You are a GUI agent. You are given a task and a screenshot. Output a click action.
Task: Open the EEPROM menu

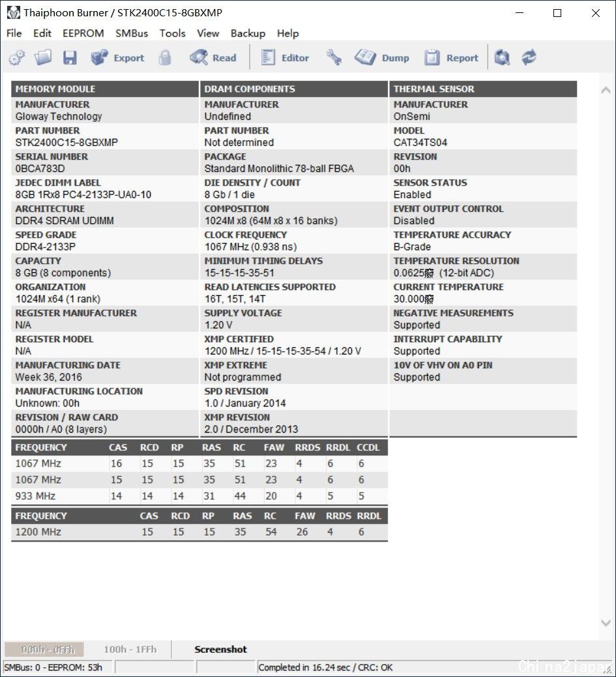tap(83, 33)
